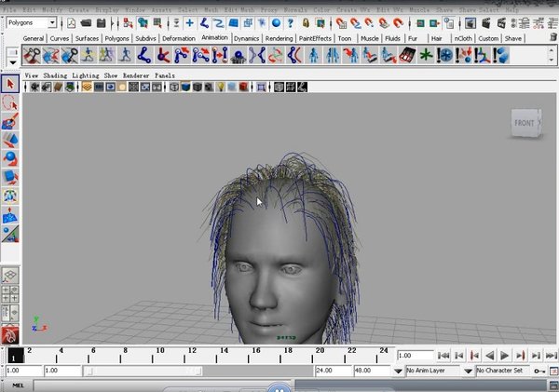Screen dimensions: 559x392
Task: Activate the Lasso selection tool
Action: click(x=10, y=103)
